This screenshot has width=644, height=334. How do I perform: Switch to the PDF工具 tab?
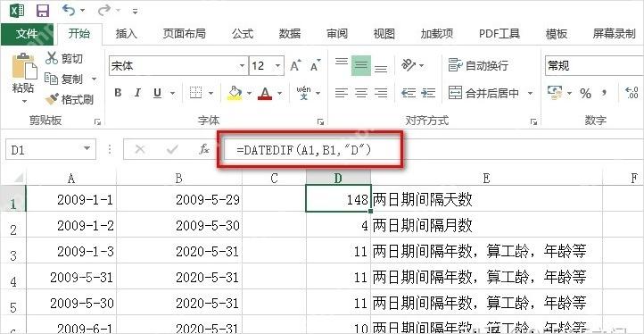500,34
